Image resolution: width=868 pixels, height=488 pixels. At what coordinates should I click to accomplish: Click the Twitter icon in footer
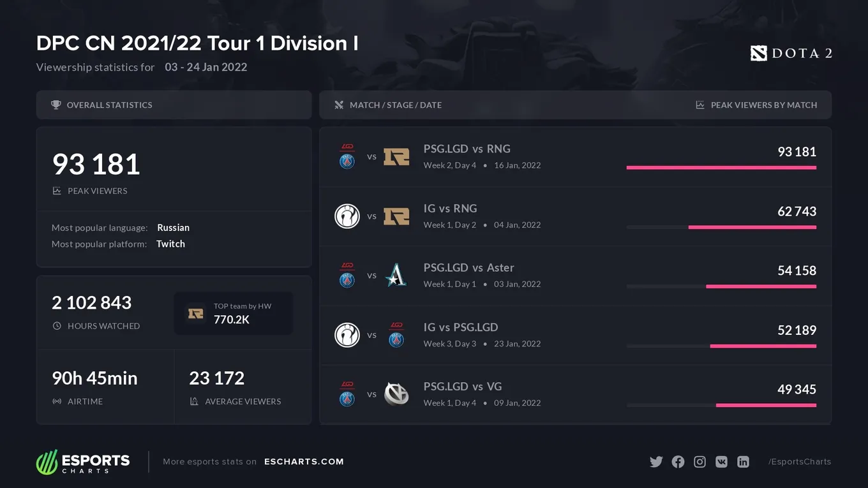[656, 462]
